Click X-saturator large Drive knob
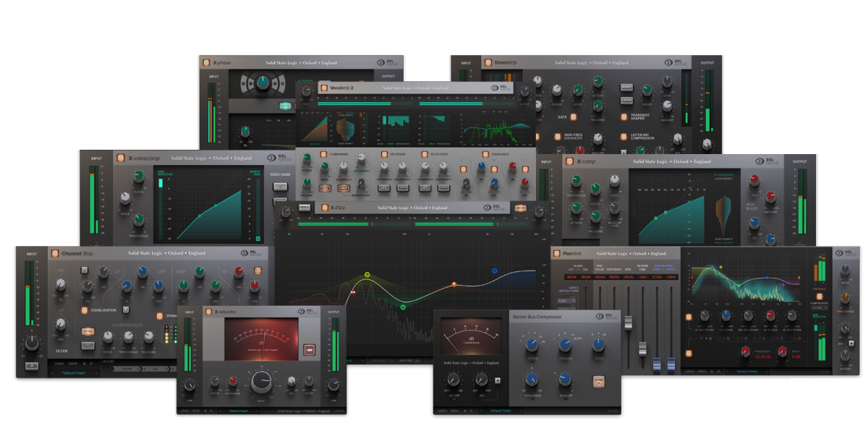 pos(261,381)
